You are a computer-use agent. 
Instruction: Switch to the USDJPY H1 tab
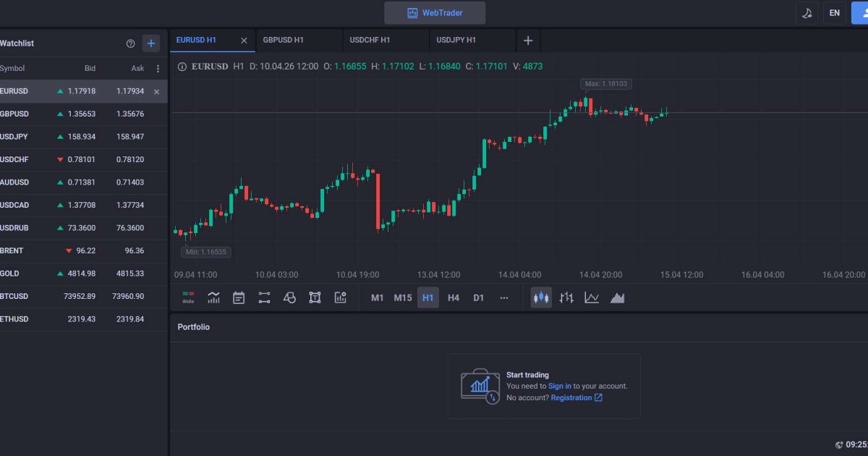point(472,41)
